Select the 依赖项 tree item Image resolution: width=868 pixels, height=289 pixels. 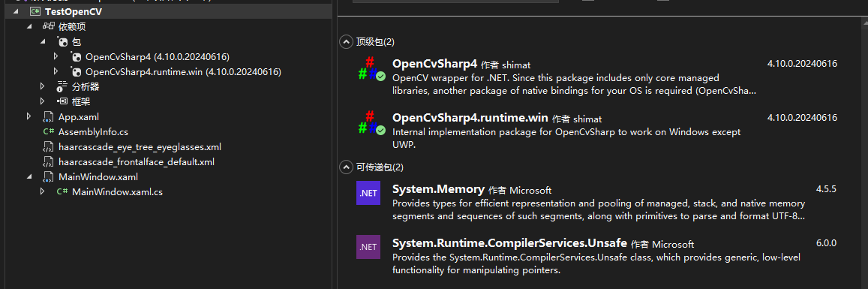click(x=71, y=26)
